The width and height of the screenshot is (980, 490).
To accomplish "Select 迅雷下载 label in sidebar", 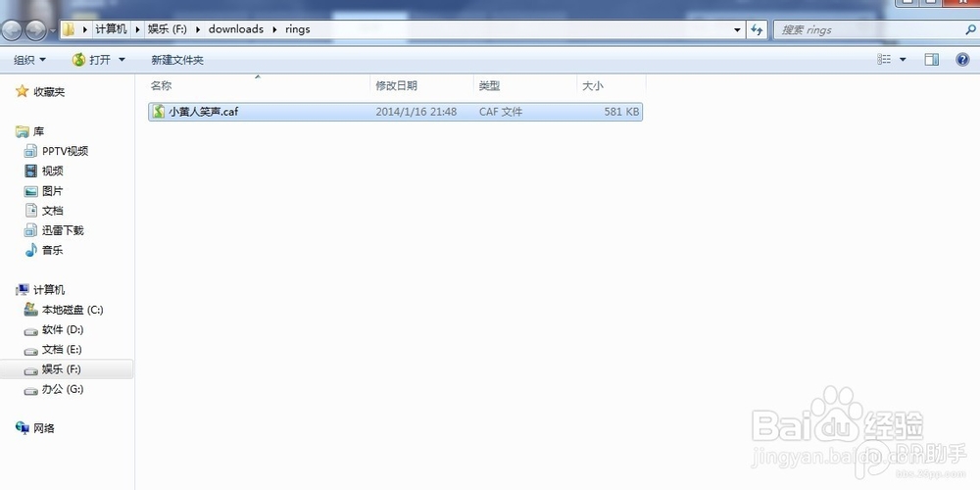I will click(63, 230).
